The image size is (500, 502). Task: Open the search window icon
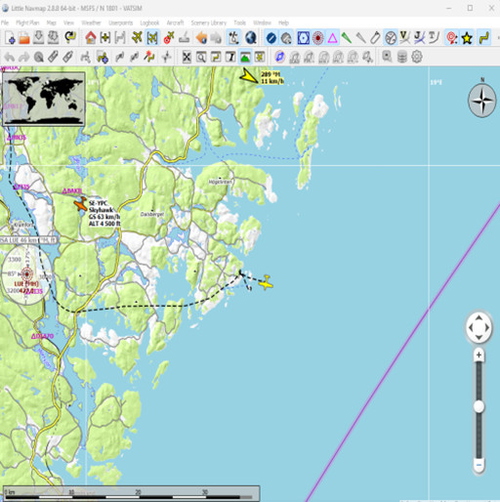click(201, 57)
